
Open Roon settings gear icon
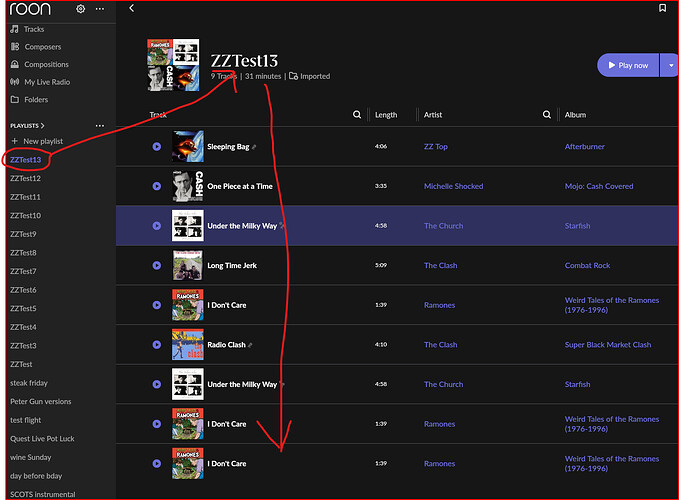81,9
